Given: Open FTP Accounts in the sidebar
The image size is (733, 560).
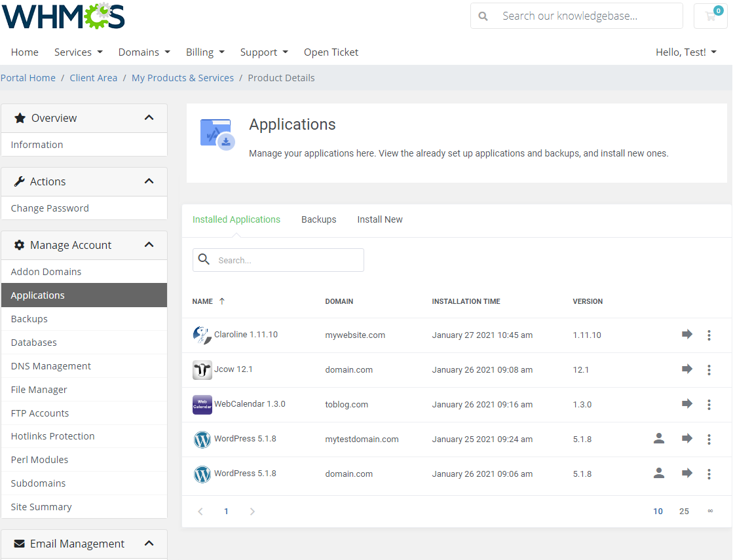Looking at the screenshot, I should (x=84, y=413).
